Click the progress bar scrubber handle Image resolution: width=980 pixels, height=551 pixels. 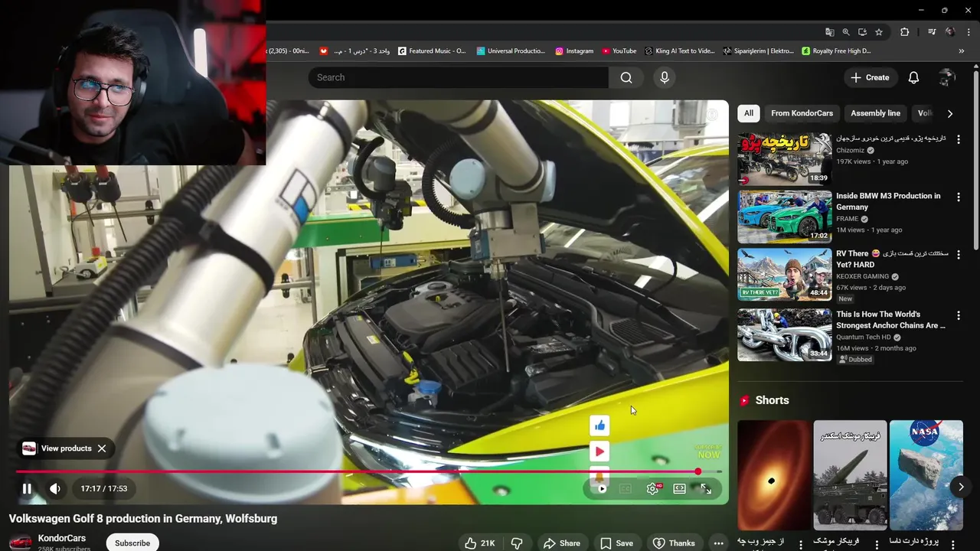(x=698, y=471)
